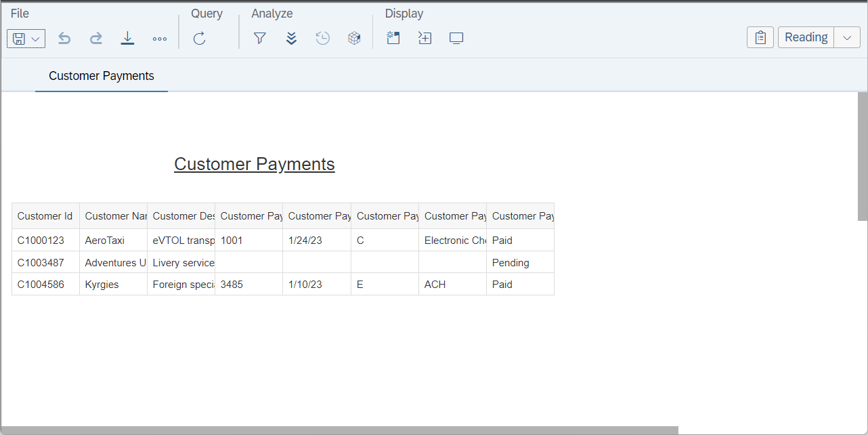868x435 pixels.
Task: Export the document using the download icon
Action: click(127, 38)
